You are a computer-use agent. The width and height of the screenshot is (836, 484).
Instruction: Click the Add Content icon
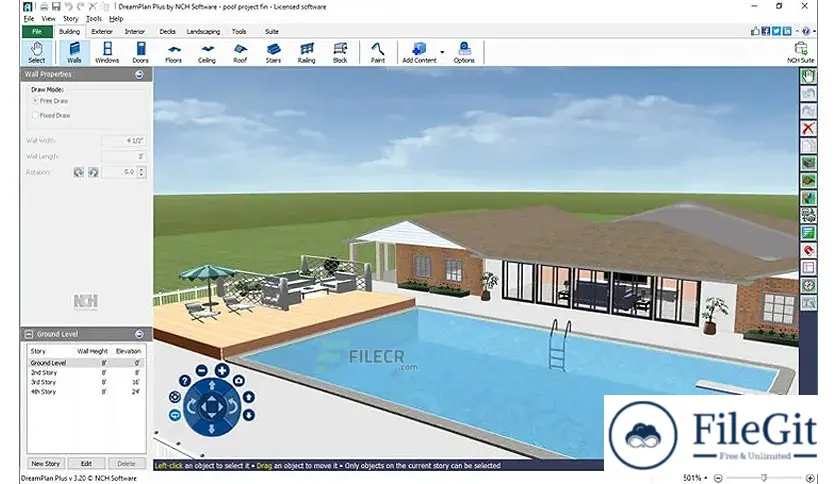coord(419,53)
